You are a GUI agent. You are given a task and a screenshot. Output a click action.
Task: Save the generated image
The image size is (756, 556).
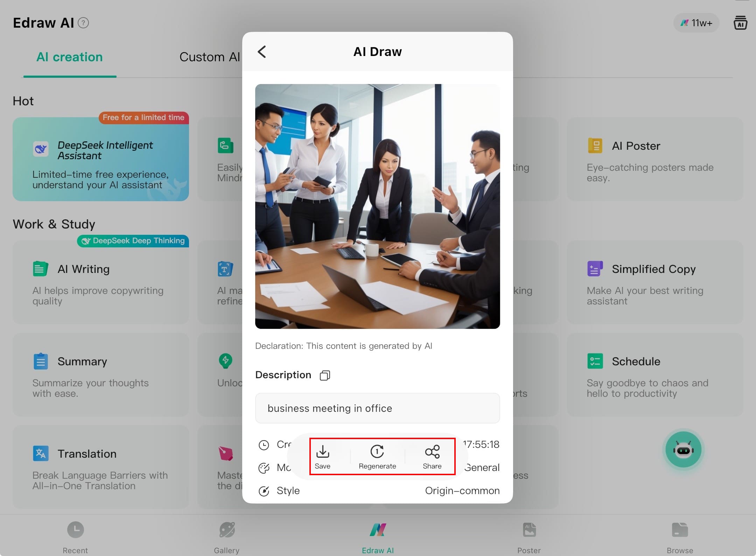coord(322,456)
